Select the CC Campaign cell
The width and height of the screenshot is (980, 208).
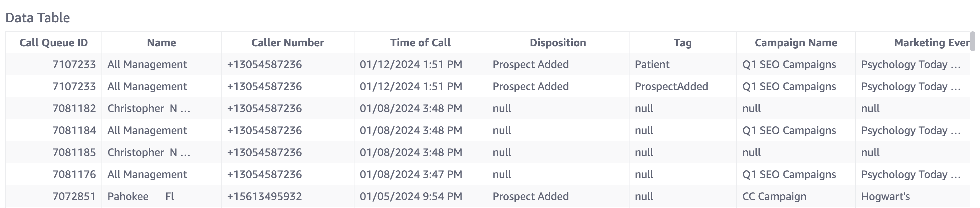774,197
